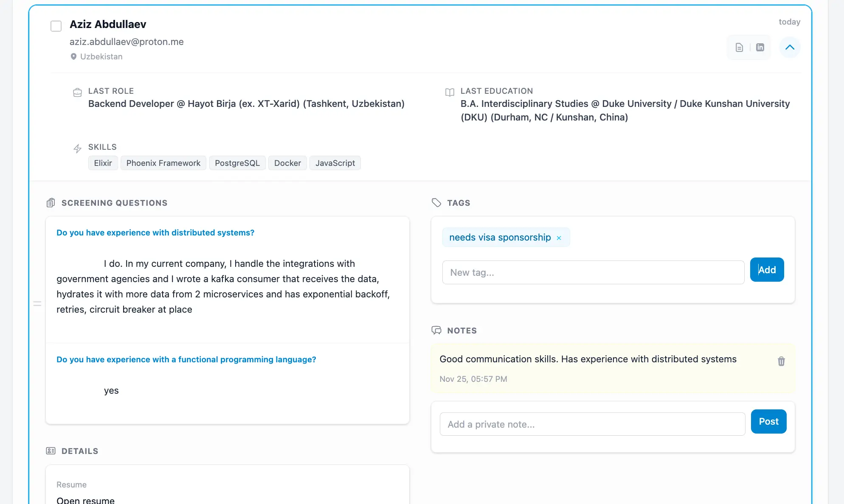Click the Screening Questions clipboard icon
This screenshot has height=504, width=844.
click(51, 203)
